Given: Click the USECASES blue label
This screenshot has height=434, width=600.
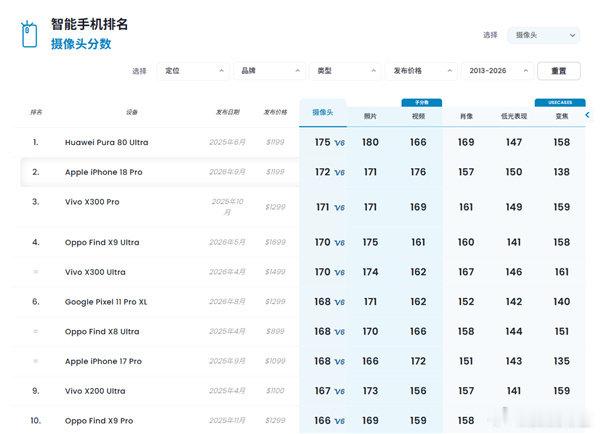Looking at the screenshot, I should click(560, 103).
